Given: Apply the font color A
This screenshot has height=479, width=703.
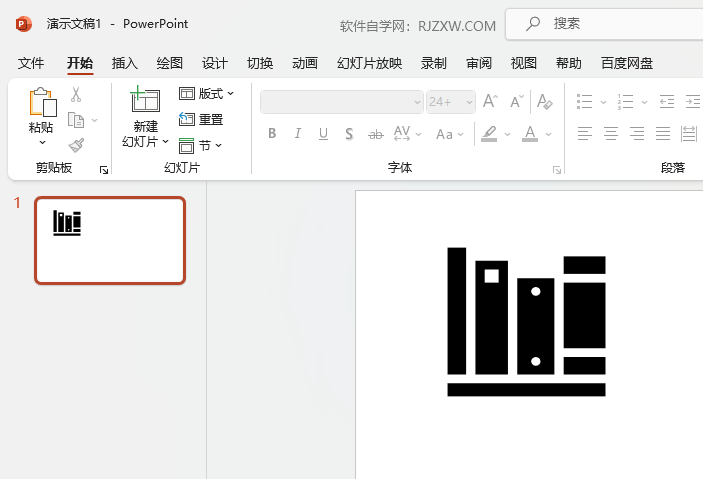Looking at the screenshot, I should point(530,134).
